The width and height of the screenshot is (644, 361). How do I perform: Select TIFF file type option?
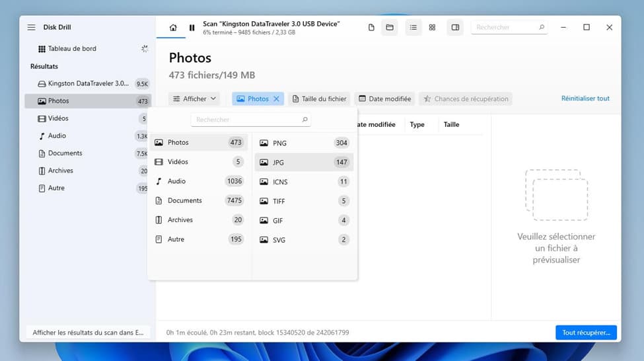point(304,201)
